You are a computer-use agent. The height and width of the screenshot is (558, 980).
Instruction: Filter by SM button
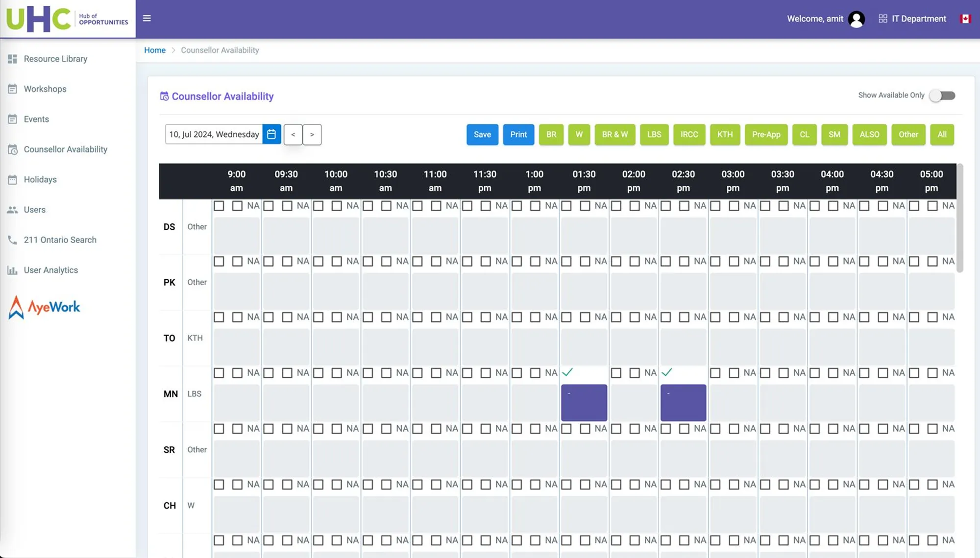pos(834,135)
